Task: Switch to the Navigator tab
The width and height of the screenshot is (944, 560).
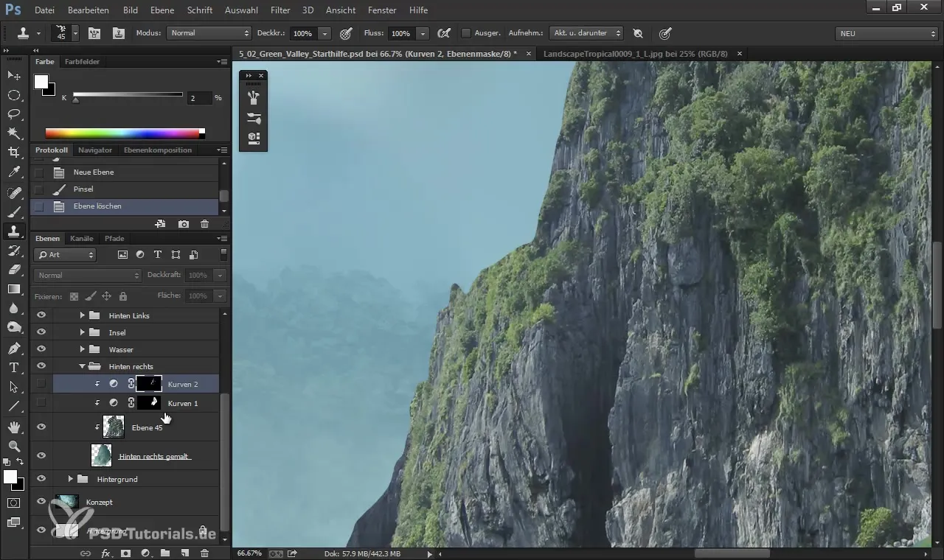Action: 95,150
